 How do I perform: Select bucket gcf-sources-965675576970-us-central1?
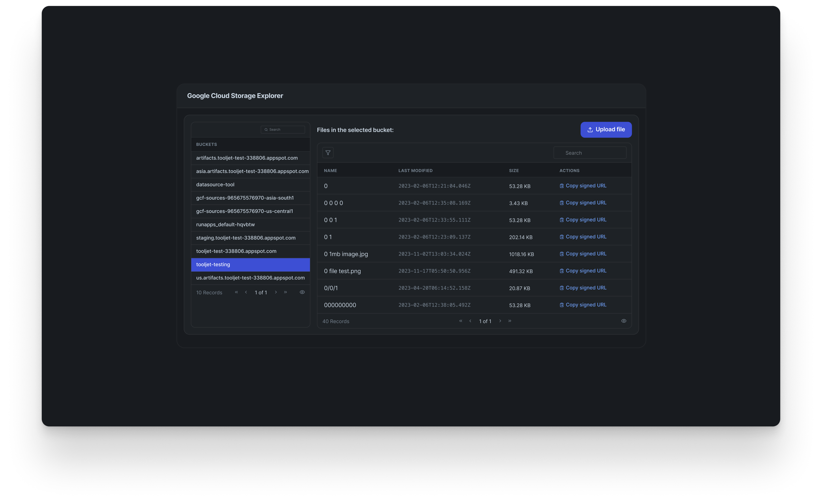pos(250,211)
